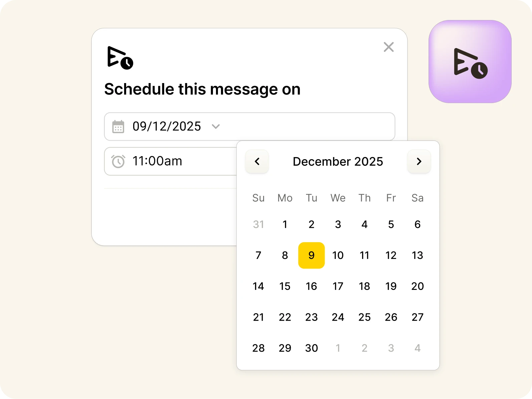The image size is (532, 399).
Task: Select December 25 in calendar
Action: pos(364,317)
